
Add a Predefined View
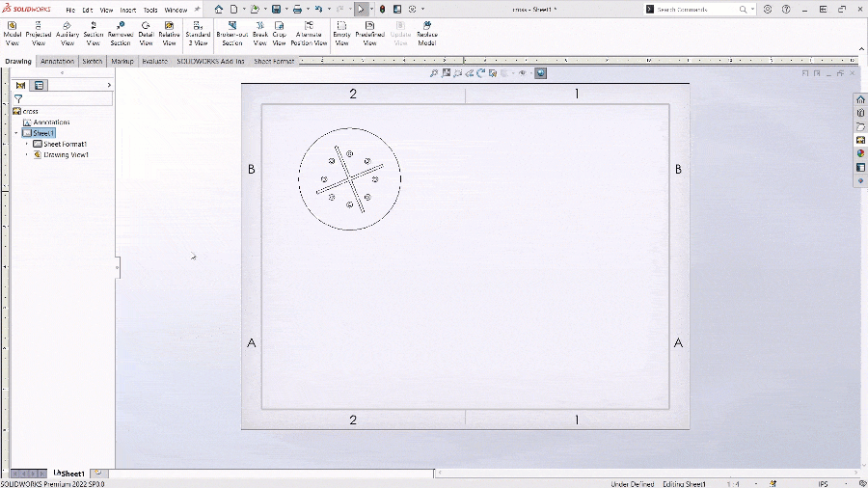369,34
